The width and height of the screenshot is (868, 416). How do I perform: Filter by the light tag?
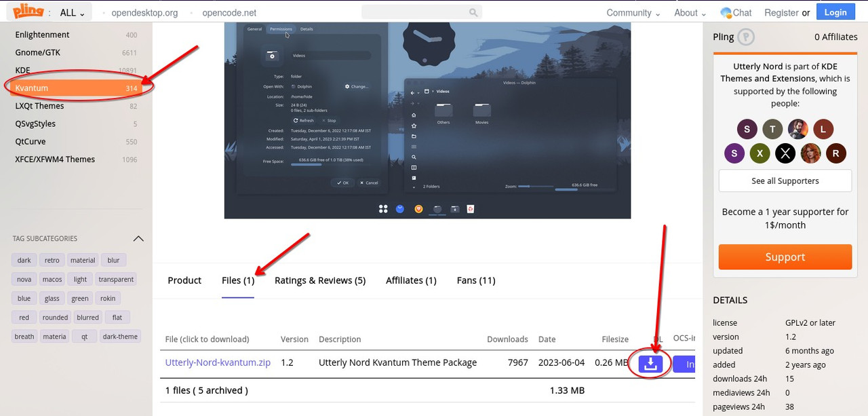[x=80, y=279]
